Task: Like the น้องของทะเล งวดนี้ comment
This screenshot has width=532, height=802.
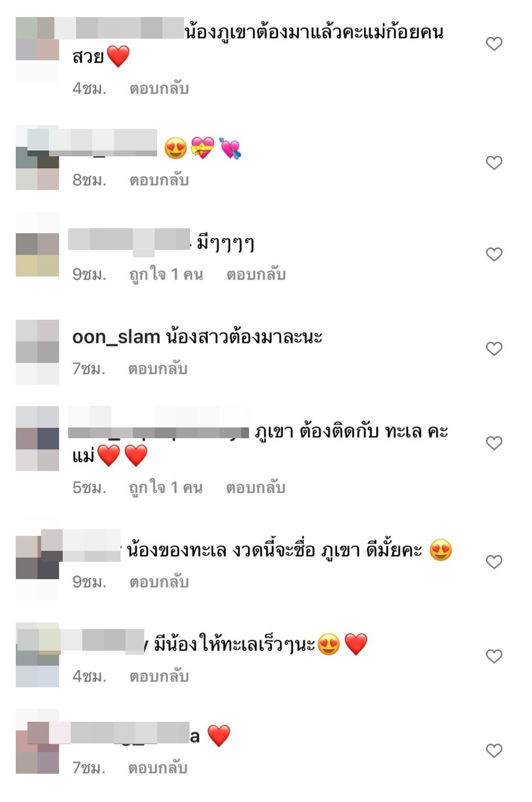Action: tap(494, 562)
